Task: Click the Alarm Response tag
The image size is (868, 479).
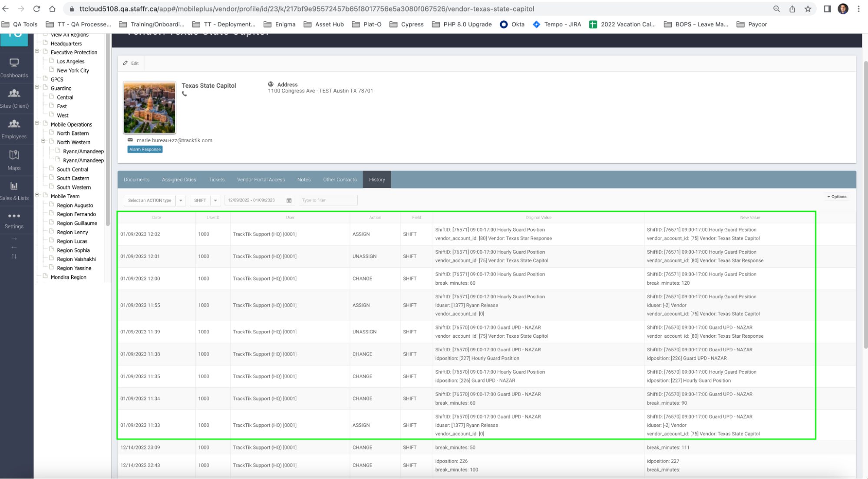Action: [x=145, y=149]
